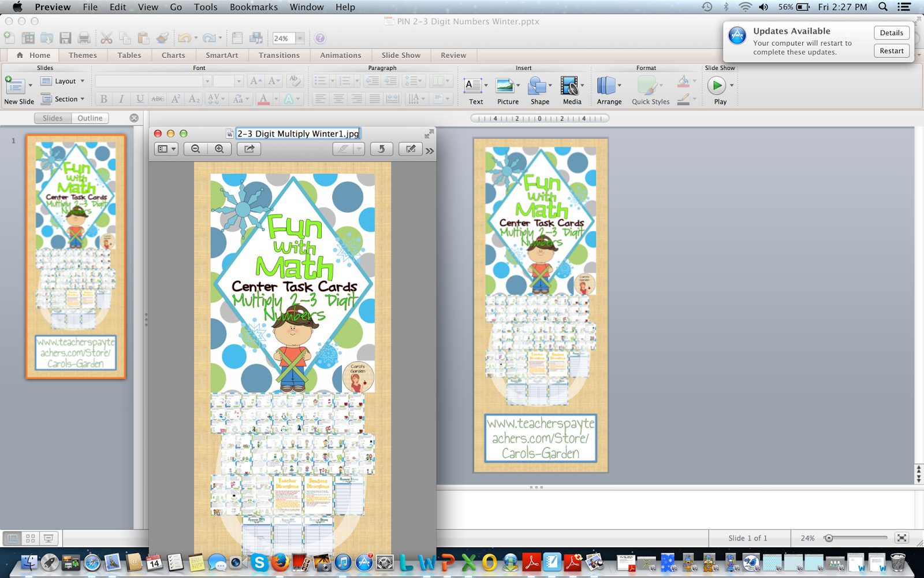Launch Firefox from the Dock
Viewport: 924px width, 578px height.
(280, 562)
